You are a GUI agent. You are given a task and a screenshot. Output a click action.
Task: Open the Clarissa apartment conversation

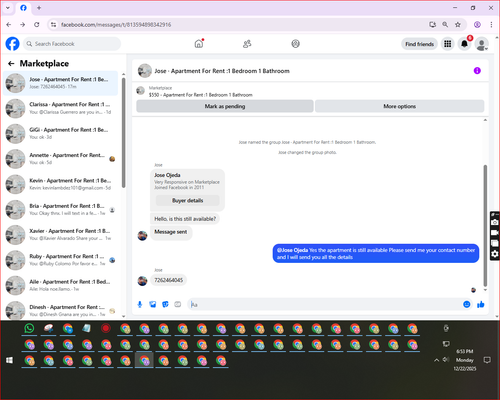coord(61,108)
